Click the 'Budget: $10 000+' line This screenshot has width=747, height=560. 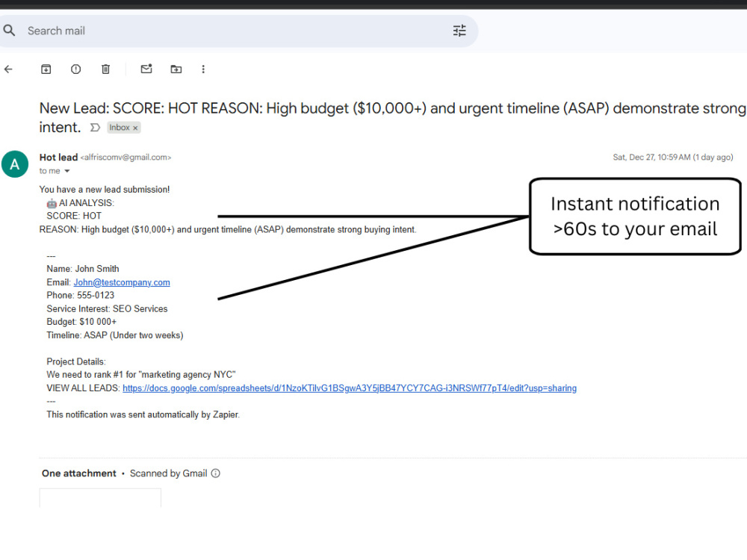click(81, 322)
